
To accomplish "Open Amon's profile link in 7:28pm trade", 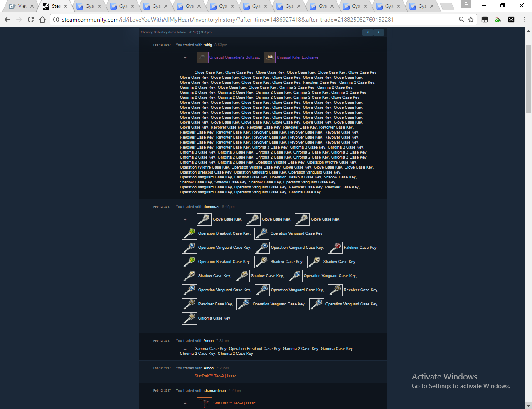I will coord(209,368).
